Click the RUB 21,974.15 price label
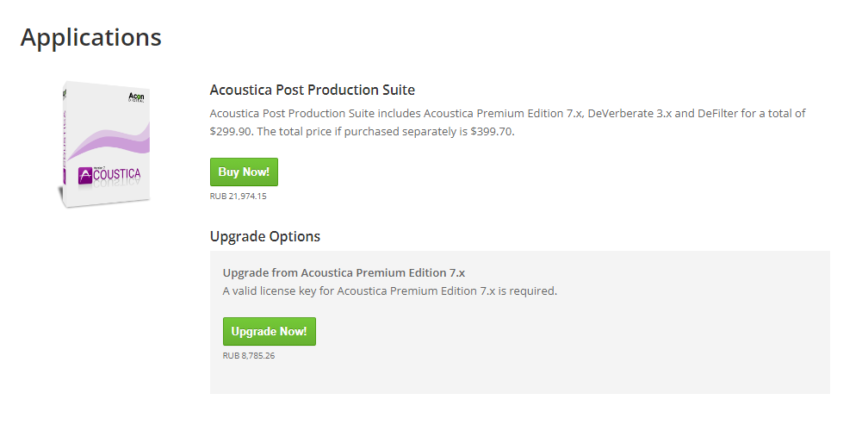868x431 pixels. coord(237,197)
